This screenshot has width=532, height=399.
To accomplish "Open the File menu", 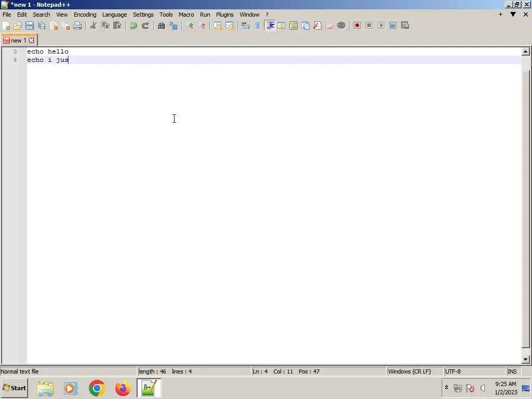I will coord(7,15).
